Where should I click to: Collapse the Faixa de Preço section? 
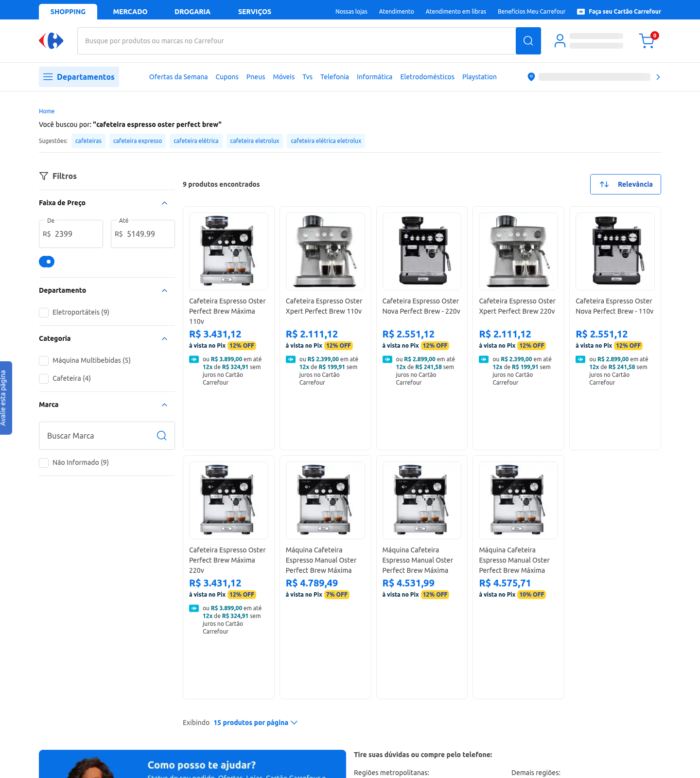(164, 203)
